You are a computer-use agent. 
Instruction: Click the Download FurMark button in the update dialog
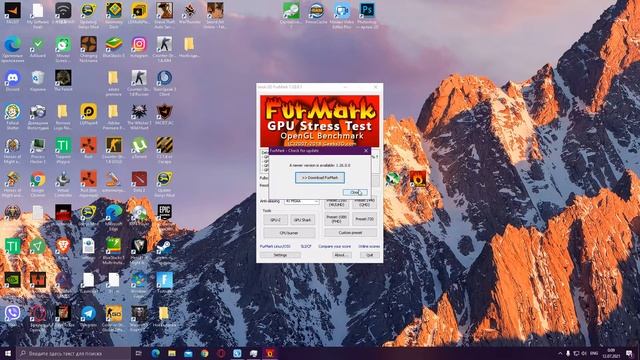[x=320, y=178]
